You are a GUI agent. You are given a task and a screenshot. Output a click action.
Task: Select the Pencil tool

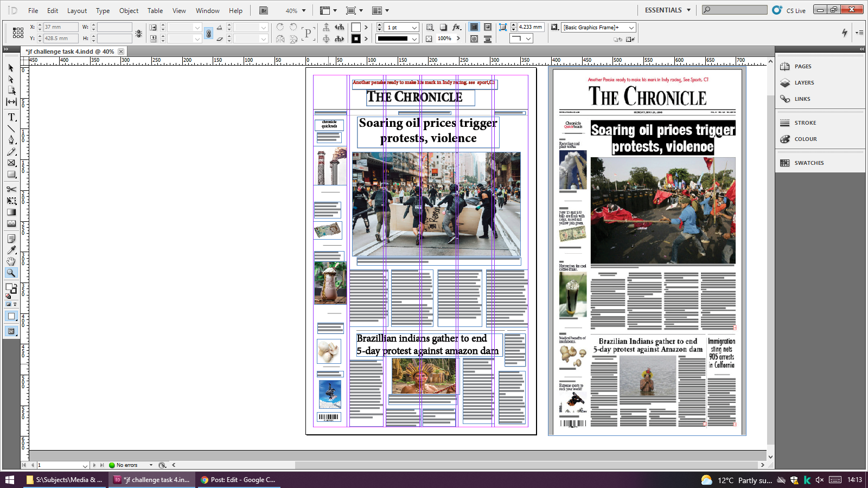(11, 151)
